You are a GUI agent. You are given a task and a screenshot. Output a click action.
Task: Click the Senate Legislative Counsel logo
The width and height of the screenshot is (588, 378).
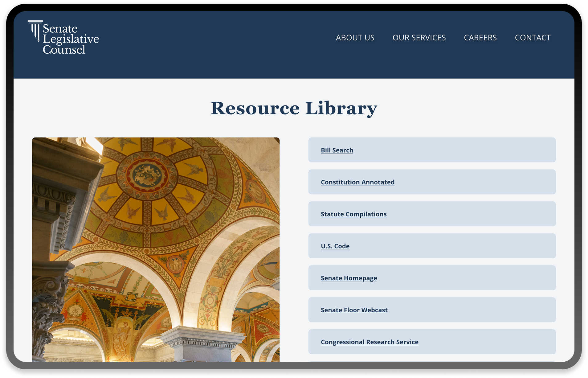(x=63, y=38)
